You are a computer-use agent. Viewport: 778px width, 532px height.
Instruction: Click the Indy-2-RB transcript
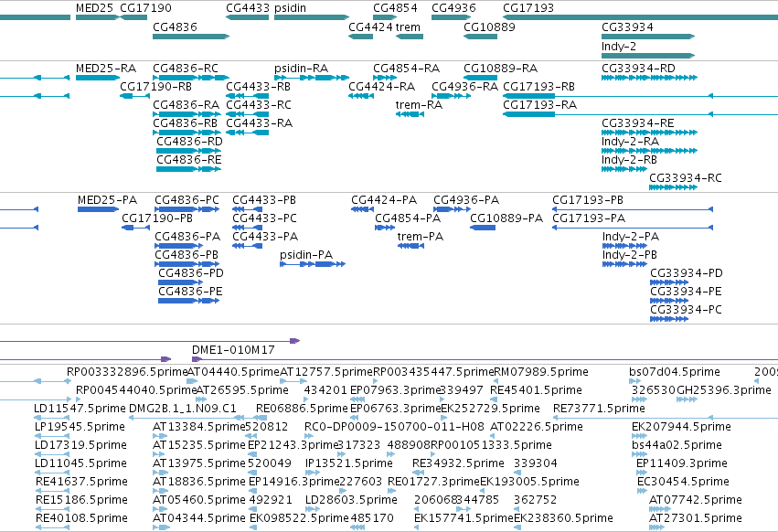(629, 160)
